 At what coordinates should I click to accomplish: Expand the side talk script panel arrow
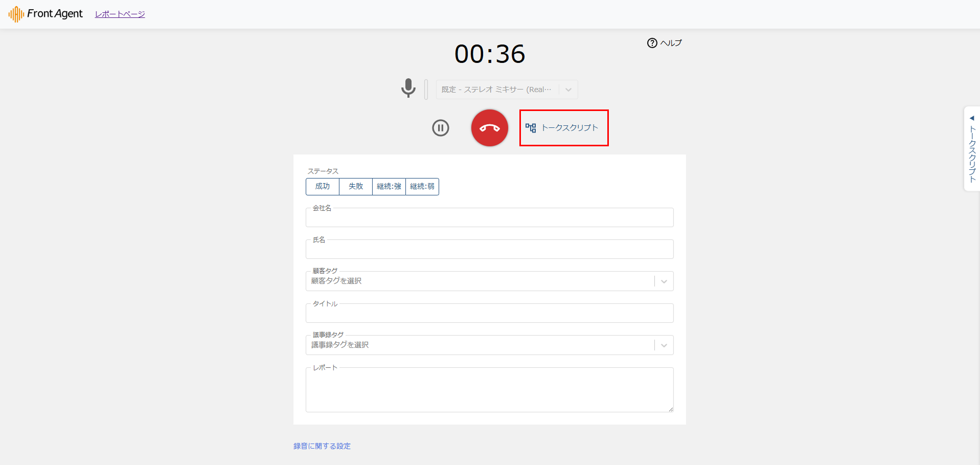[x=971, y=118]
